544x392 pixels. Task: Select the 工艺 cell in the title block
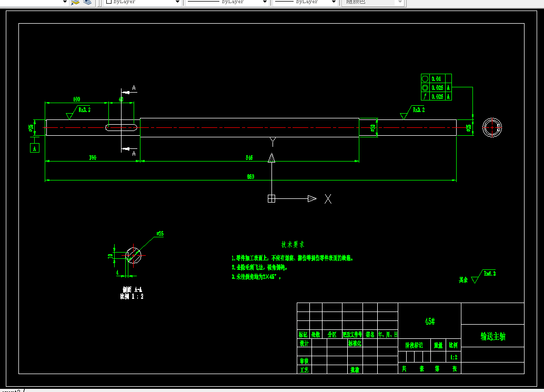(x=304, y=370)
